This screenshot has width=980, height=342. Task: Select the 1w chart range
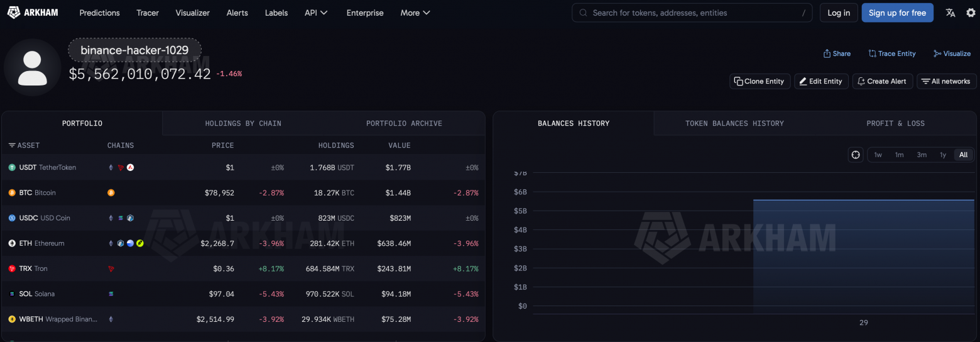coord(878,155)
